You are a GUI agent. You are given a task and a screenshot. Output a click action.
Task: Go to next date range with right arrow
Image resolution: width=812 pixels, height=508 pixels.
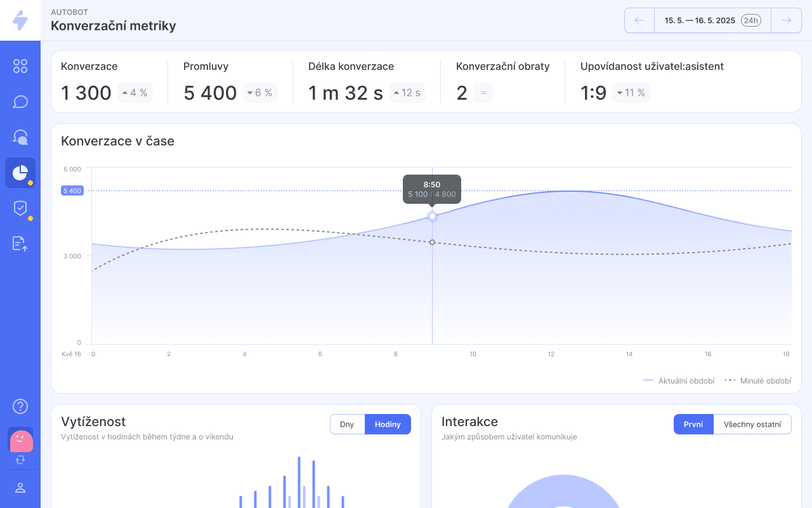pyautogui.click(x=786, y=20)
